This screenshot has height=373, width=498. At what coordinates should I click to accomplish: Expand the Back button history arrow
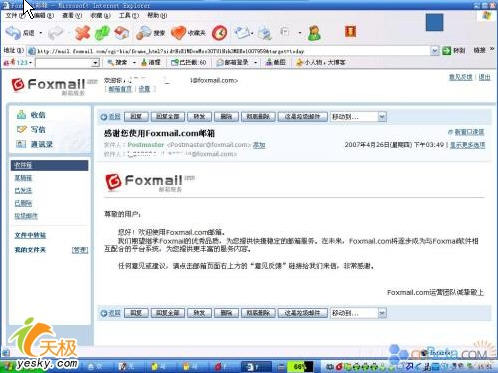41,33
